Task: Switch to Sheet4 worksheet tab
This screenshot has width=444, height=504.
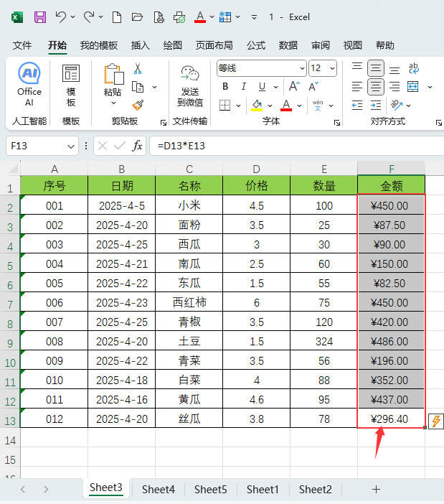Action: 159,489
